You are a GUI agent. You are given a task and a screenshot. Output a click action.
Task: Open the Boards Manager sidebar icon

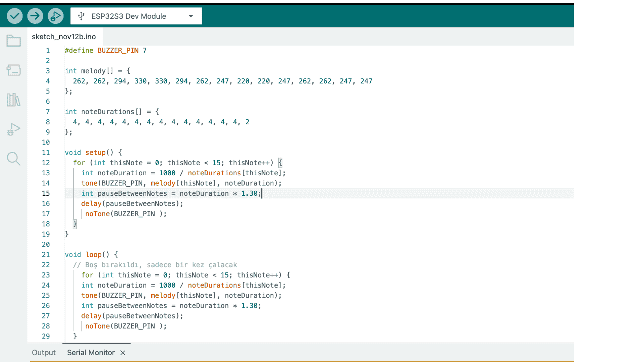[x=14, y=70]
